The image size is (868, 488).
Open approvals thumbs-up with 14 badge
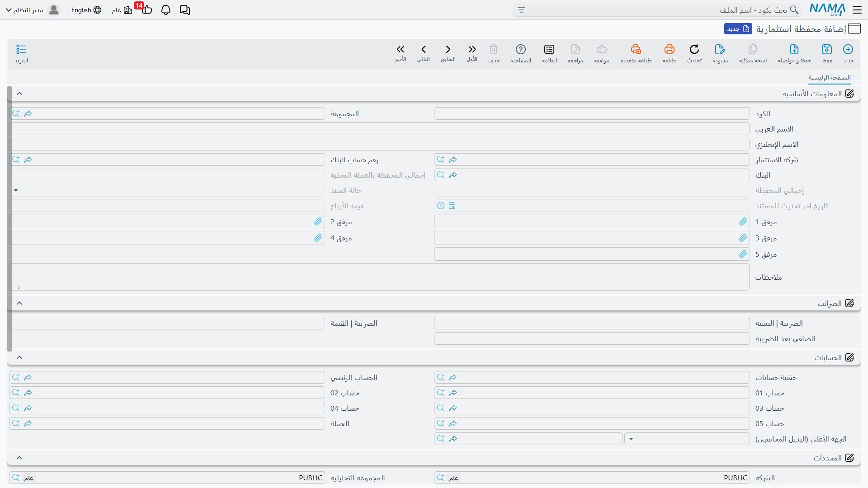146,9
